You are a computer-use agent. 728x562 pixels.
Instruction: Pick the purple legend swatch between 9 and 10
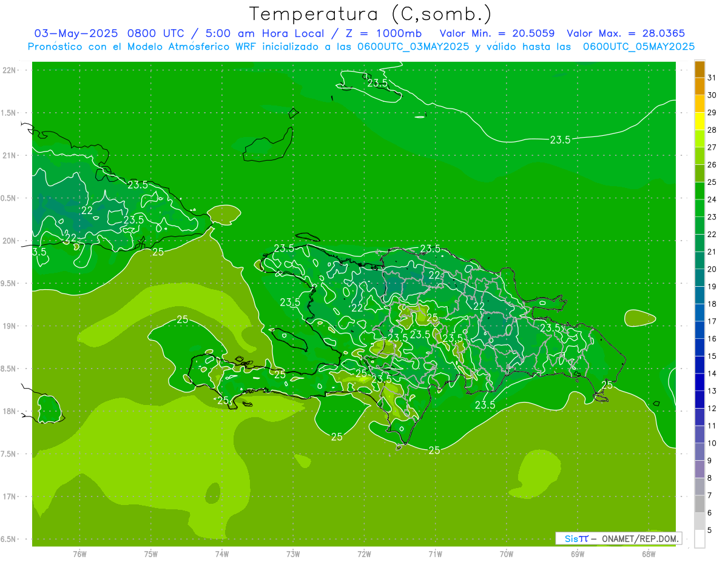pyautogui.click(x=699, y=452)
